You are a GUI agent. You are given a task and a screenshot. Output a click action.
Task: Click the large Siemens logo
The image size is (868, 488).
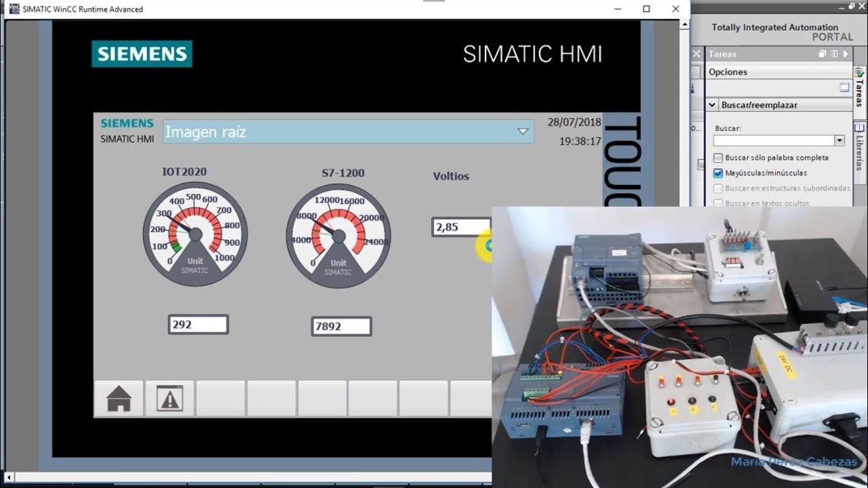click(x=142, y=54)
